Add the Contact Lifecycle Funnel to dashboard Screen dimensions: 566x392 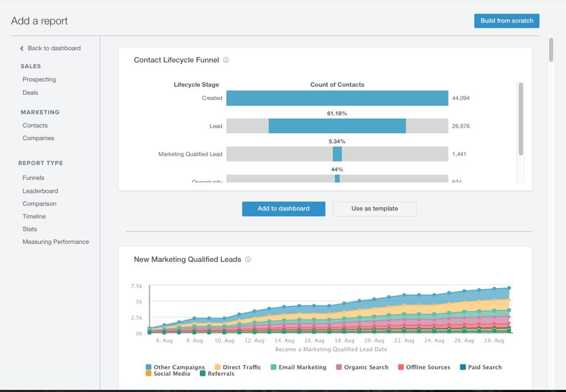pyautogui.click(x=283, y=209)
